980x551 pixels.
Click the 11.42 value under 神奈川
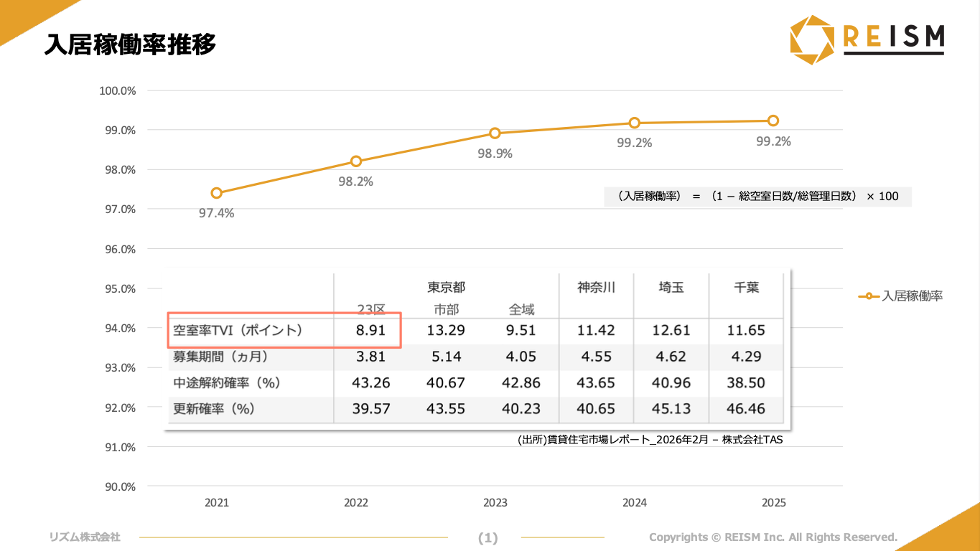point(596,330)
